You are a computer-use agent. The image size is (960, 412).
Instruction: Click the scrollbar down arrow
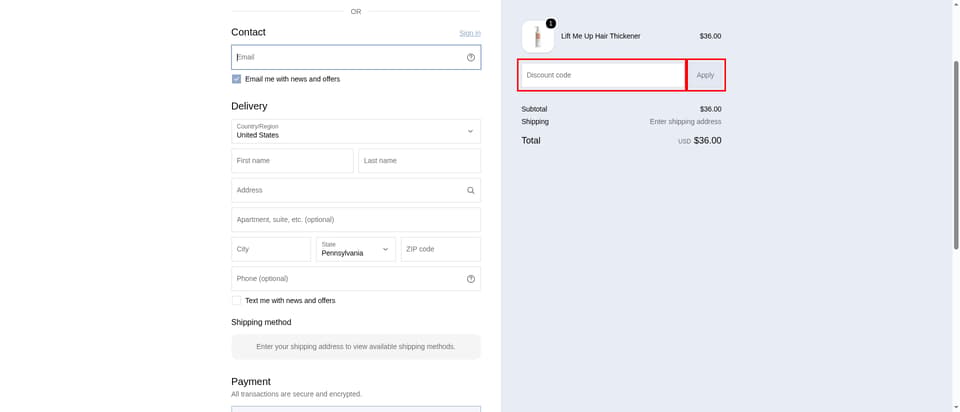[956, 407]
